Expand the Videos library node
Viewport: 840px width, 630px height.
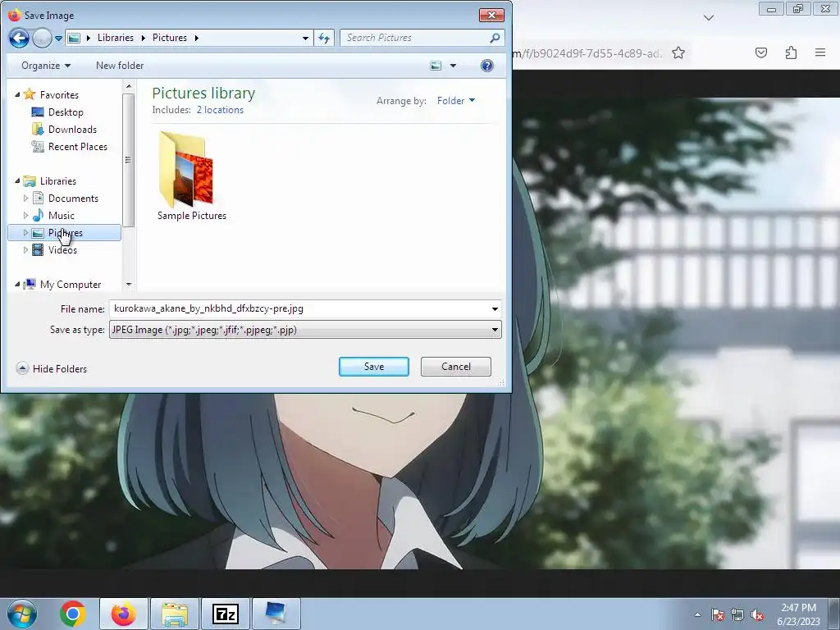tap(25, 249)
